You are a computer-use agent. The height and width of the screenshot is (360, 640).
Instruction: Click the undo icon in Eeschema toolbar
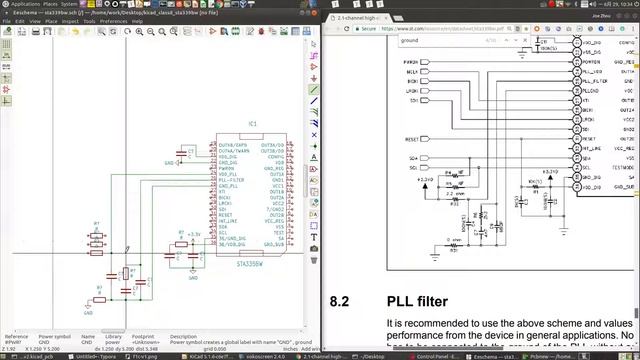pos(75,31)
